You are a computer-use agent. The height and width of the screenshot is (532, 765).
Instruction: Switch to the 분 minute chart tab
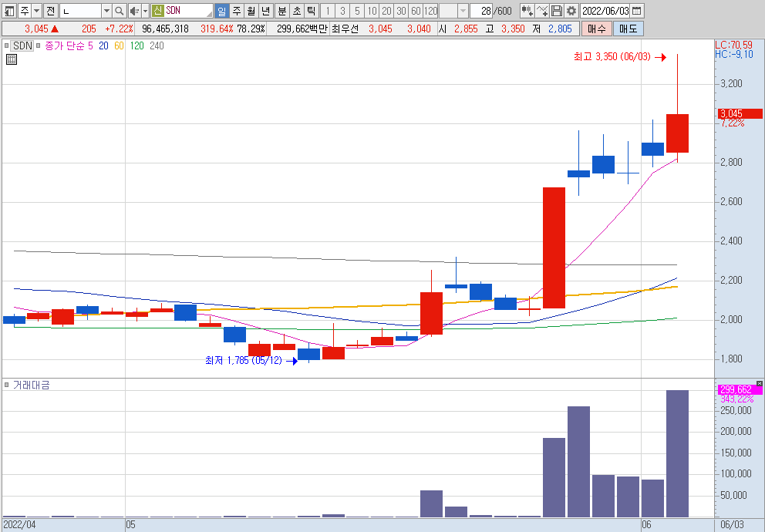pos(282,11)
